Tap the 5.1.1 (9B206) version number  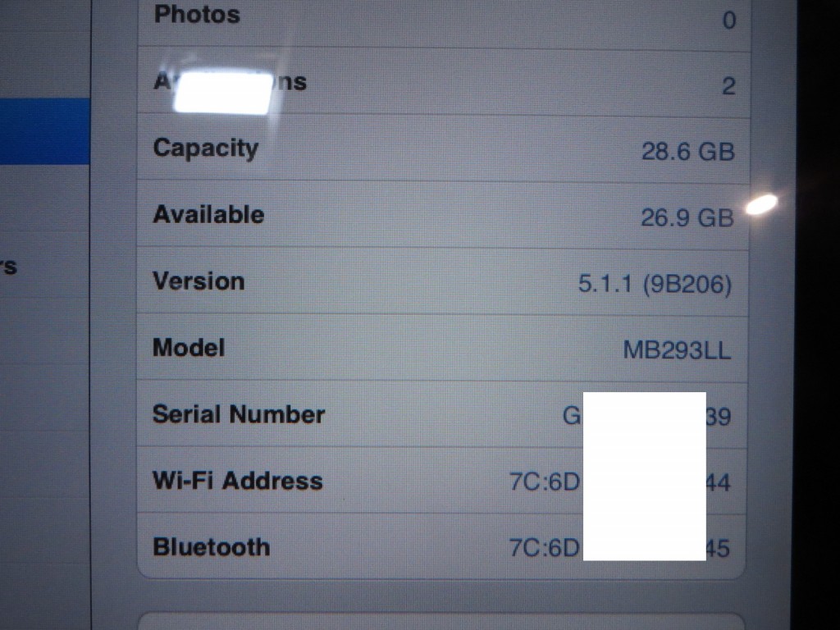[655, 284]
